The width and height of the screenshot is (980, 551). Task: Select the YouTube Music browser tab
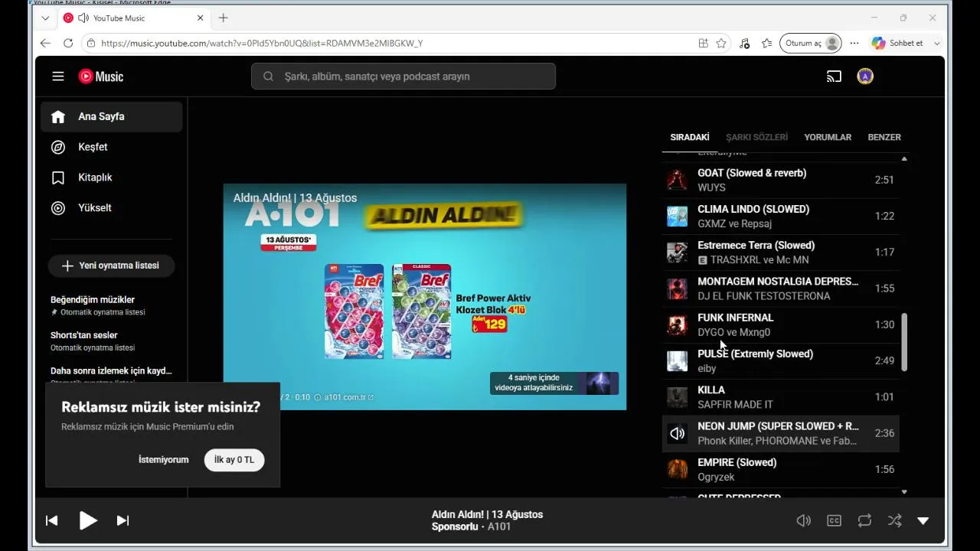pos(134,18)
